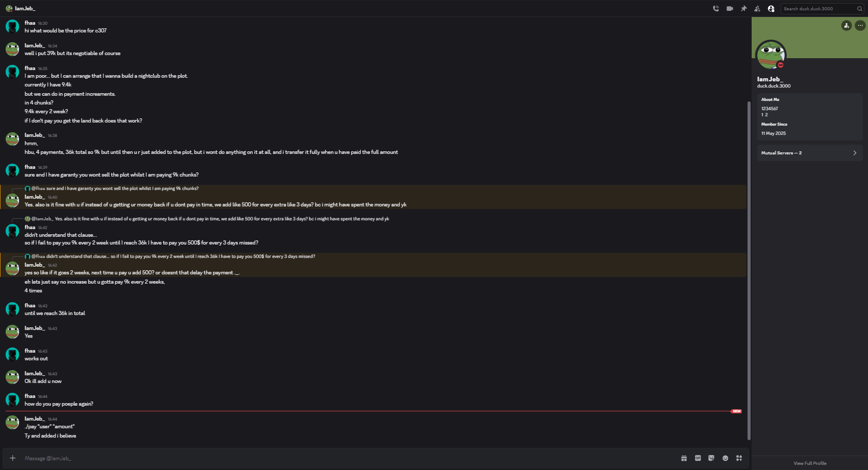Open profile more options menu

(x=860, y=25)
